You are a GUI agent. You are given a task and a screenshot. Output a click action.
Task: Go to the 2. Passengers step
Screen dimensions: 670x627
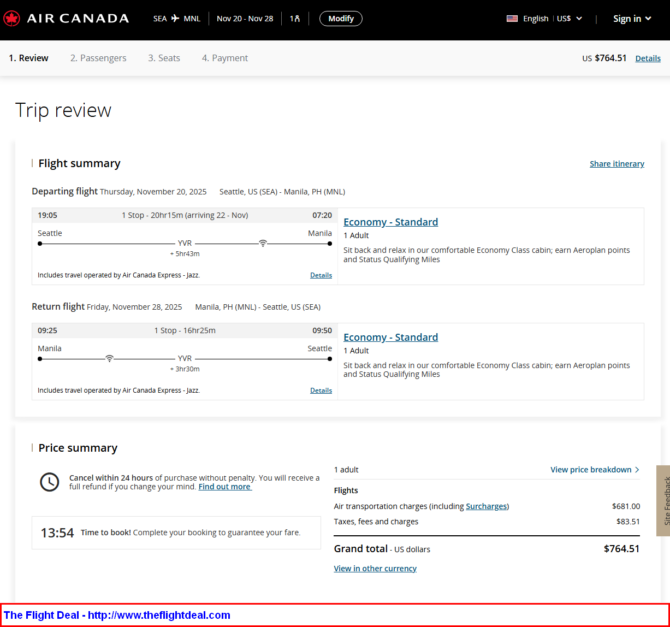(98, 58)
